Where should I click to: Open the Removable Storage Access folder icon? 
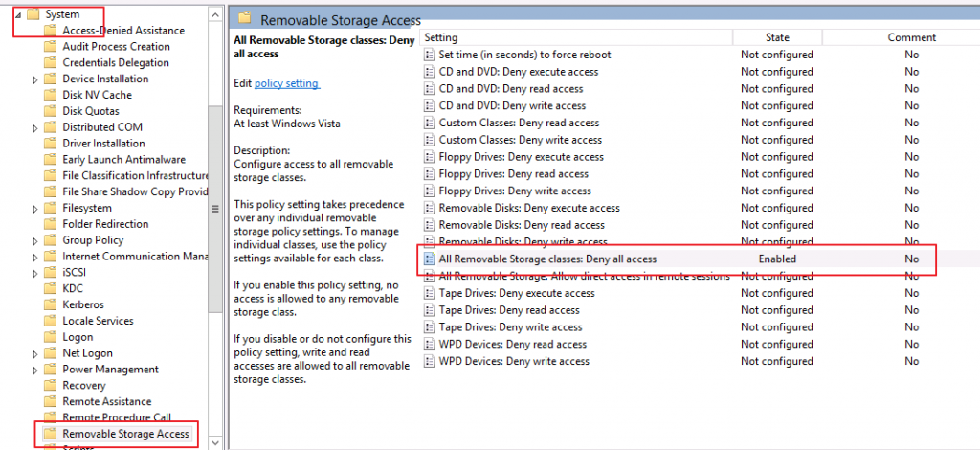pos(51,433)
